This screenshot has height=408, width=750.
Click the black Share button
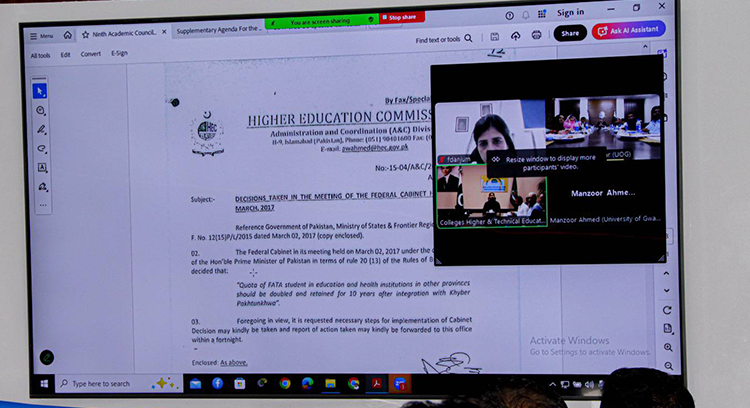pyautogui.click(x=570, y=33)
